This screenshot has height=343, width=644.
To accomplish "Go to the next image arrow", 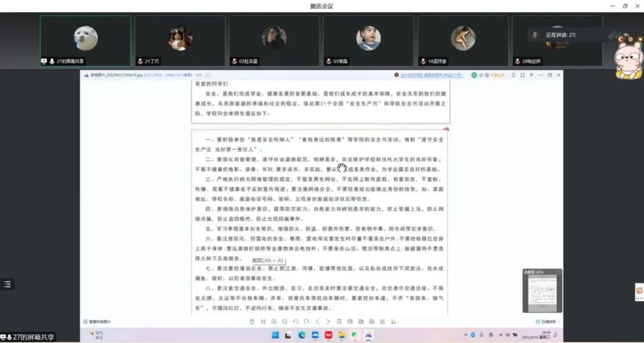I will tap(328, 322).
